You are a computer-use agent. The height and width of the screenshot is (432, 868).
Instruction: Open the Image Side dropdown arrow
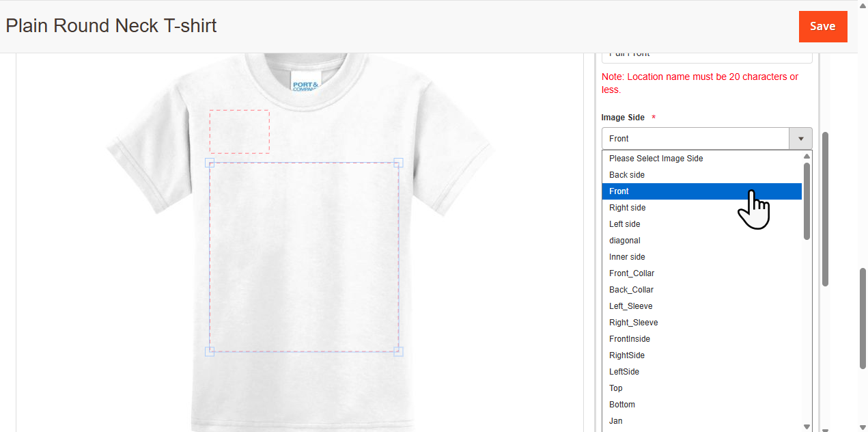point(800,139)
